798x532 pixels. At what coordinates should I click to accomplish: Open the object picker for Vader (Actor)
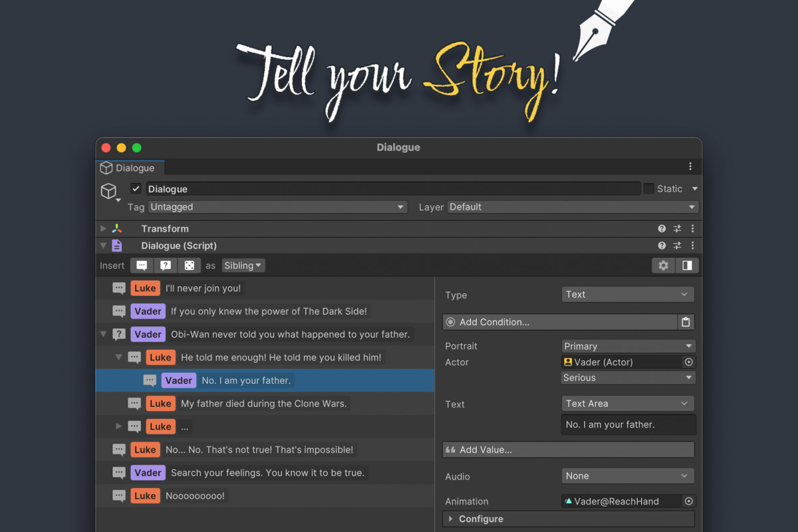(x=688, y=362)
